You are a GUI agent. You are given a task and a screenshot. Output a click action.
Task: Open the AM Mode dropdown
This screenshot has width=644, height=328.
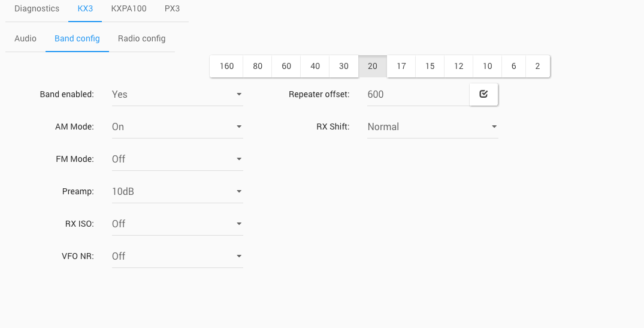coord(177,127)
